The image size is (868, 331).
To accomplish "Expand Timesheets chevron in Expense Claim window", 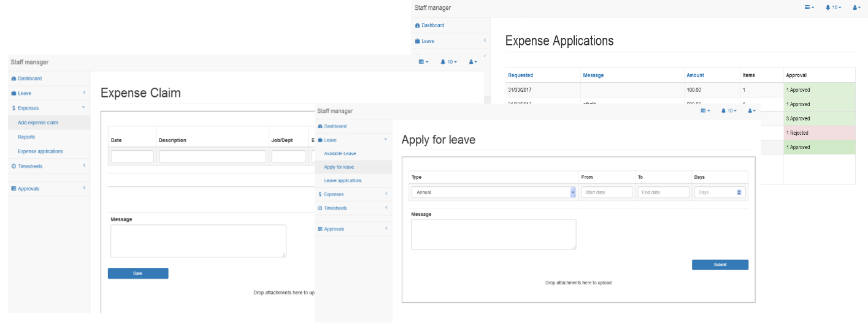I will (x=84, y=165).
